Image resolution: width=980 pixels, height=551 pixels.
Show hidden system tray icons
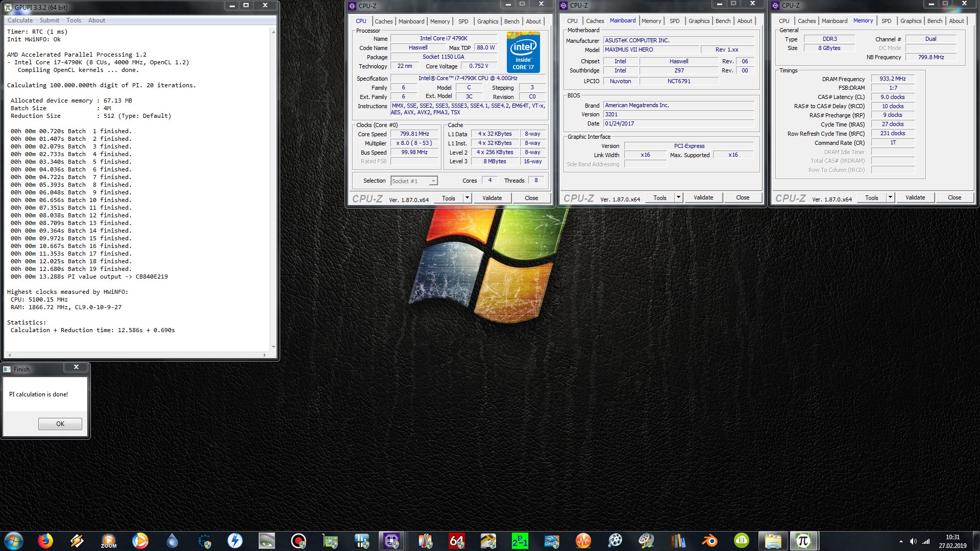point(901,541)
